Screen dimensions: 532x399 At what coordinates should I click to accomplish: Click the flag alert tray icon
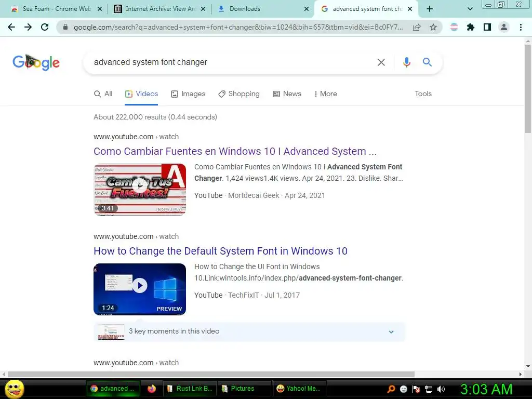point(416,389)
